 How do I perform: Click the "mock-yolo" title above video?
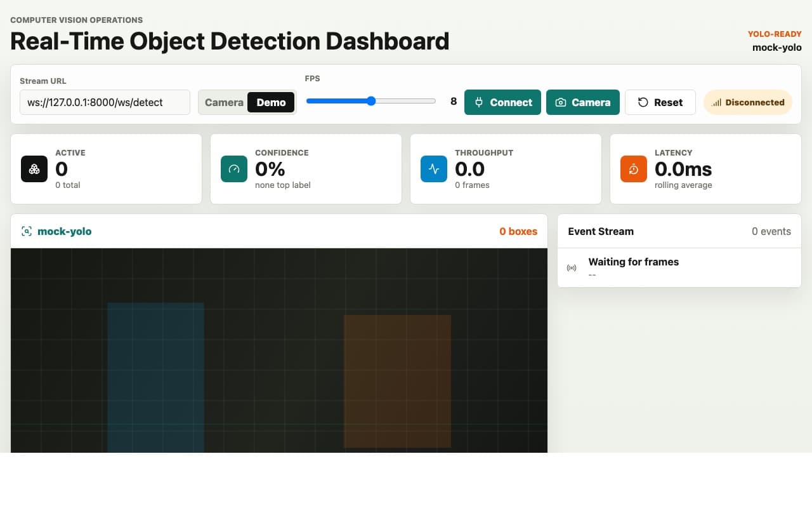click(65, 231)
